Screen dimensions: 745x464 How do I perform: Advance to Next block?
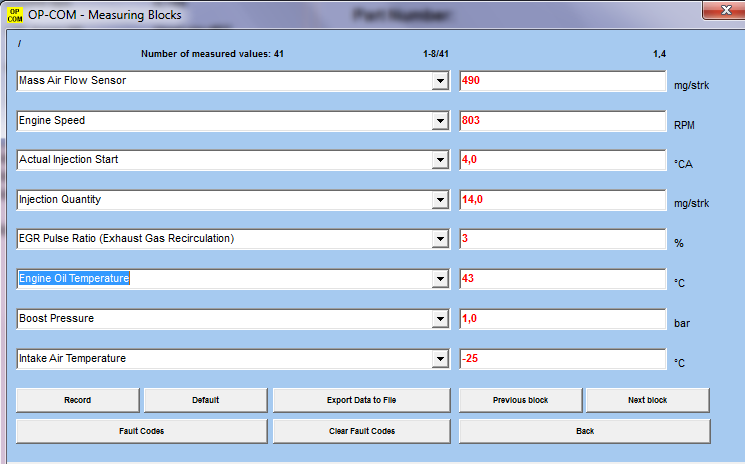click(647, 400)
